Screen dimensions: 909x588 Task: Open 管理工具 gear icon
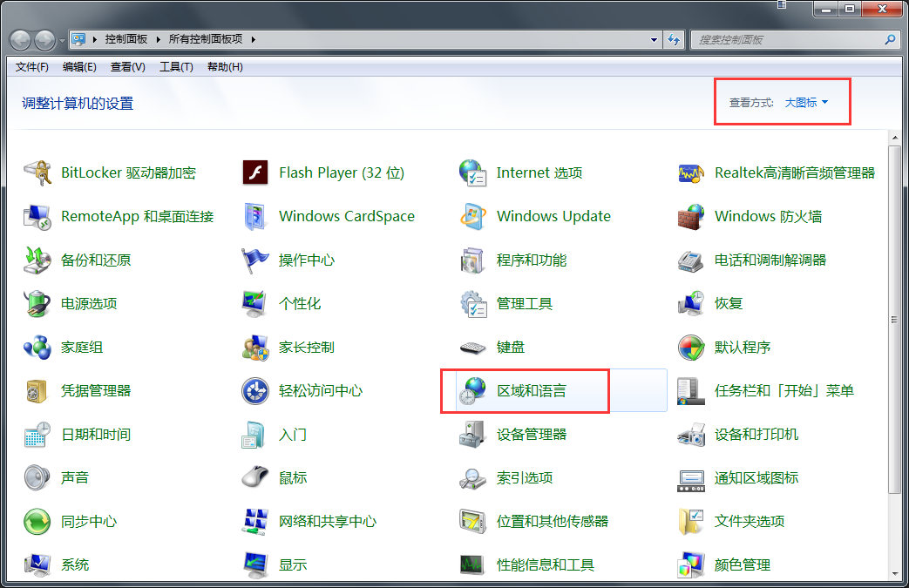(x=473, y=303)
